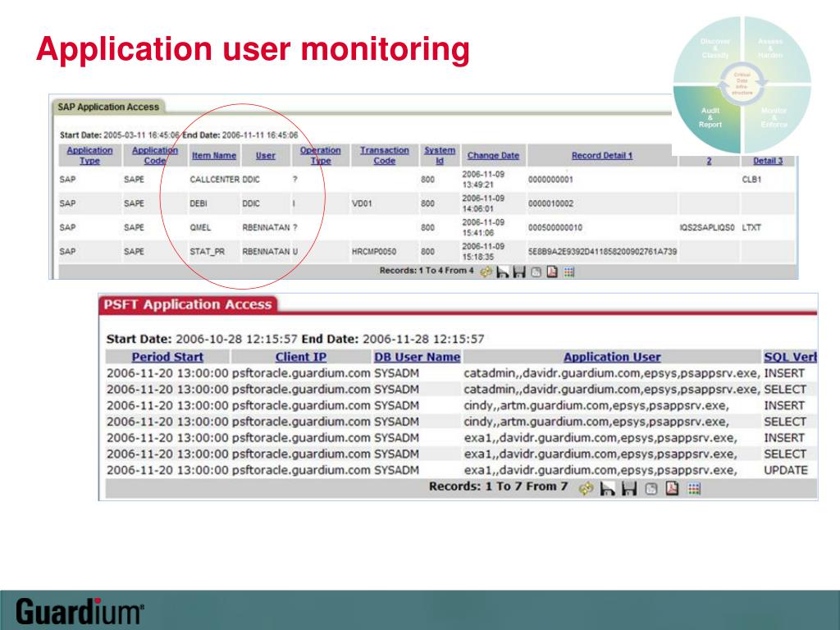The image size is (840, 630).
Task: Click change date 2006-11-09 15:18:35 cell
Action: click(x=482, y=252)
